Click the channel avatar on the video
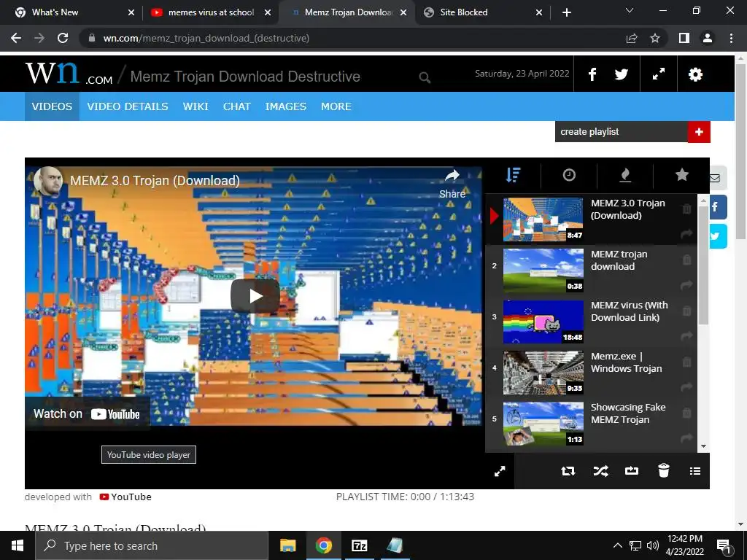 (x=47, y=181)
